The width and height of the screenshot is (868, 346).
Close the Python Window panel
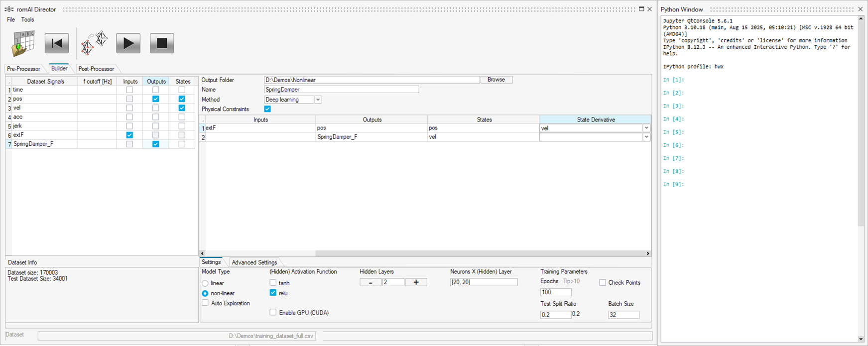pyautogui.click(x=860, y=9)
